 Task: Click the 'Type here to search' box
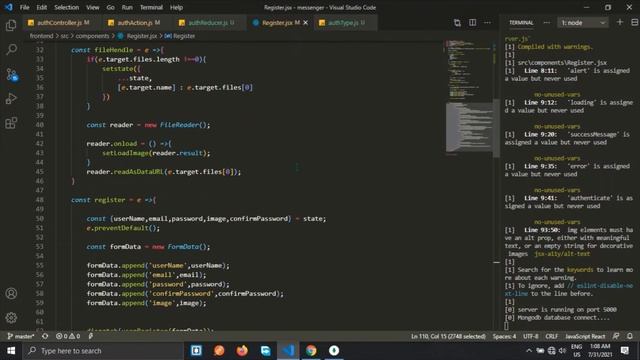coord(102,351)
